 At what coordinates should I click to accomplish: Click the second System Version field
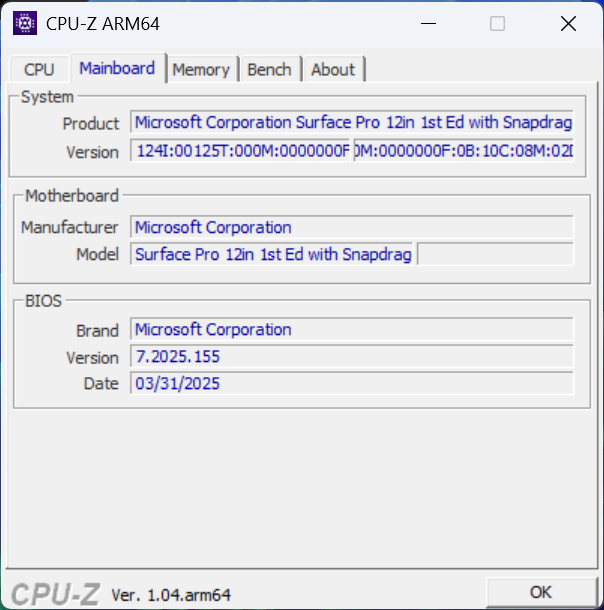pyautogui.click(x=464, y=152)
